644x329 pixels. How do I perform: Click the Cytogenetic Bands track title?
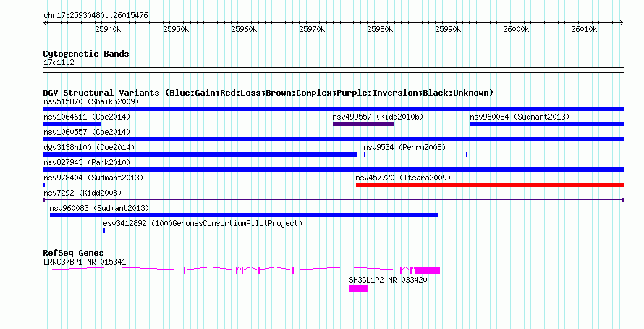(86, 54)
